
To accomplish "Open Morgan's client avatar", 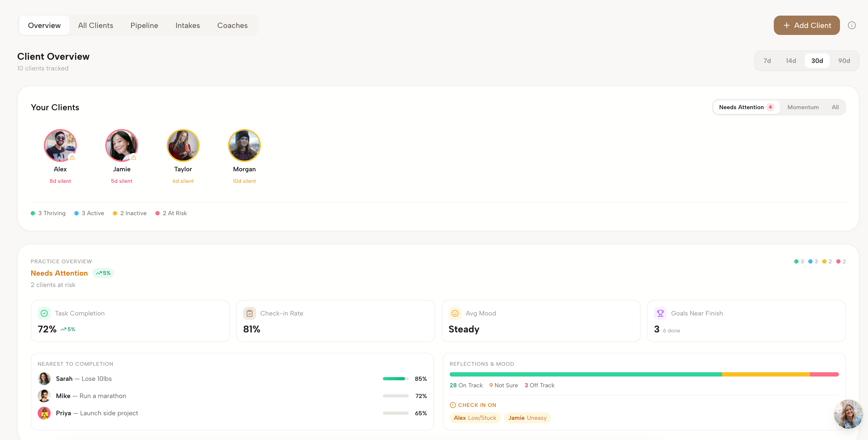I will 244,146.
